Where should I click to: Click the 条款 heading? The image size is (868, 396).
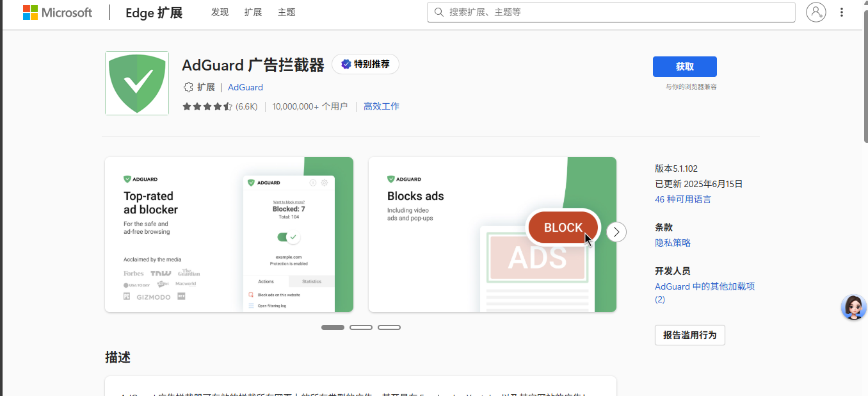[664, 227]
